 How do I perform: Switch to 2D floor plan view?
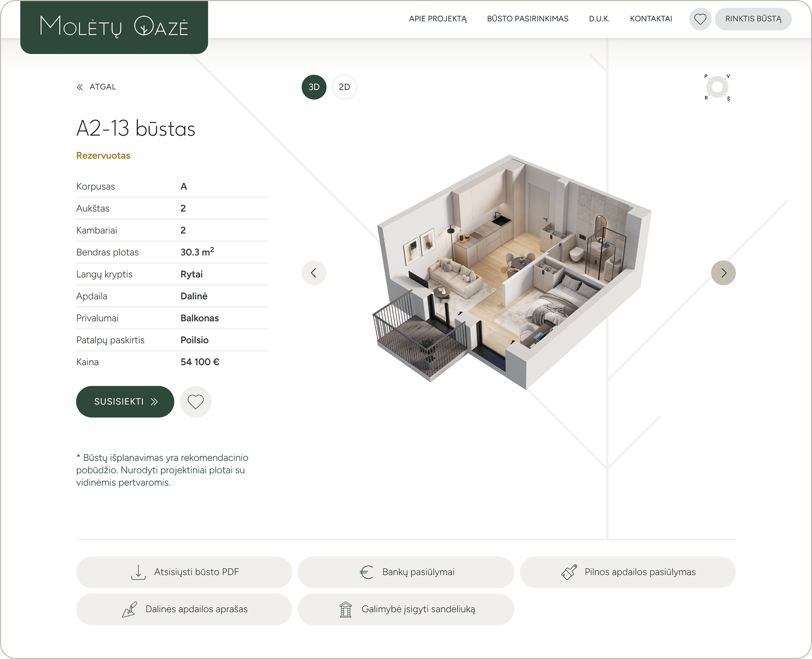click(344, 87)
